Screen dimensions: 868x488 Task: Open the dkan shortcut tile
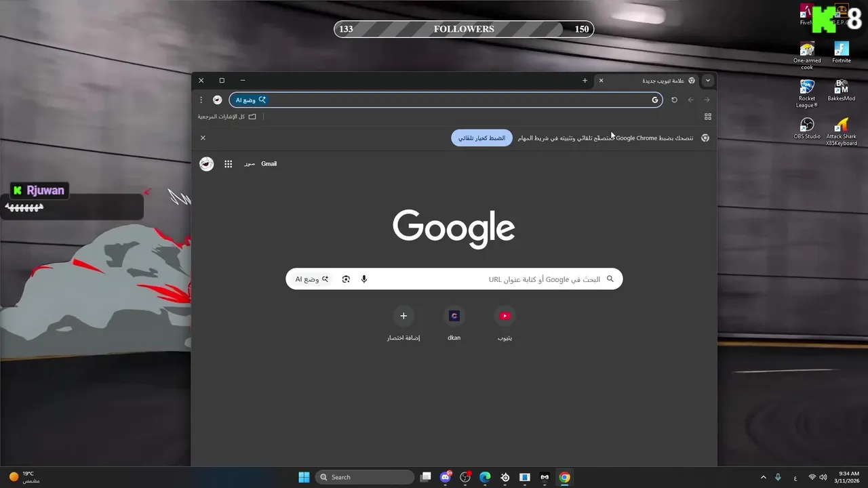(454, 323)
